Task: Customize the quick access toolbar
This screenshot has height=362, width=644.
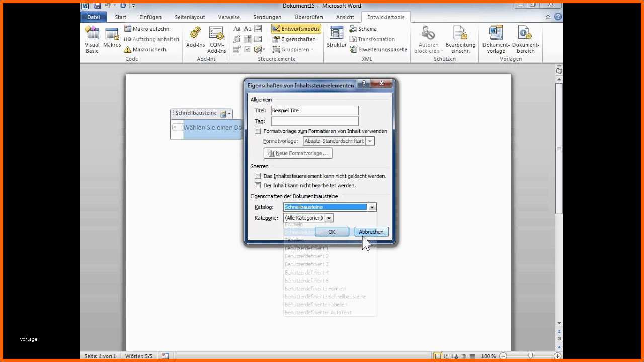Action: (x=133, y=6)
